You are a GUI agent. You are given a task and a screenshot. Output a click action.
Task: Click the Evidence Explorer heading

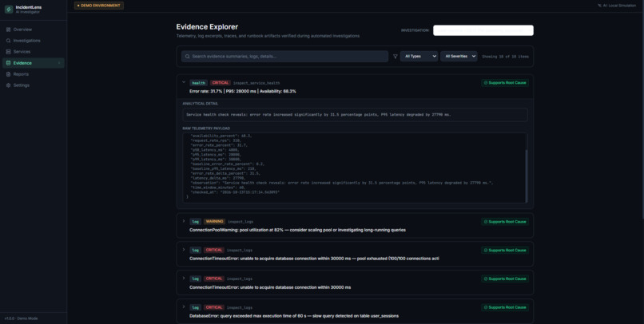207,27
